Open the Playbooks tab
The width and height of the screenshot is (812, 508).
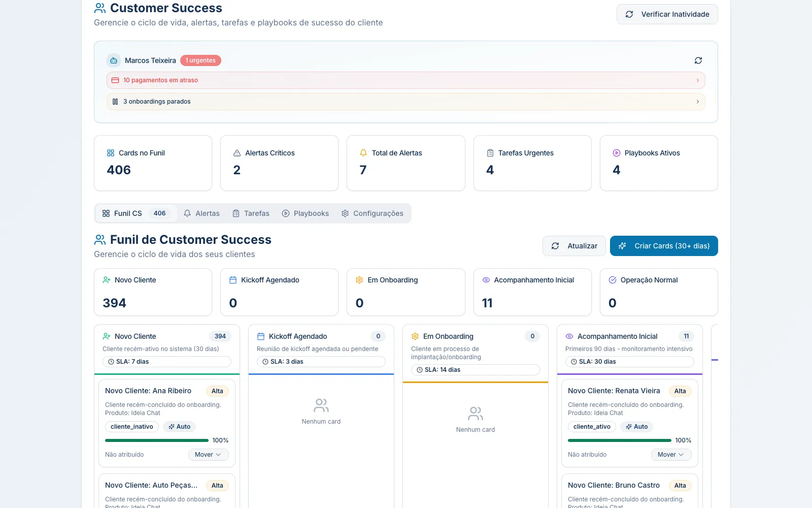(x=306, y=213)
